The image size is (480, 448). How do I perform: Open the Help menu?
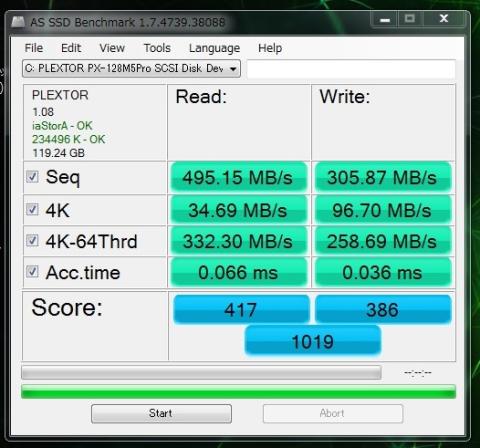[x=270, y=48]
